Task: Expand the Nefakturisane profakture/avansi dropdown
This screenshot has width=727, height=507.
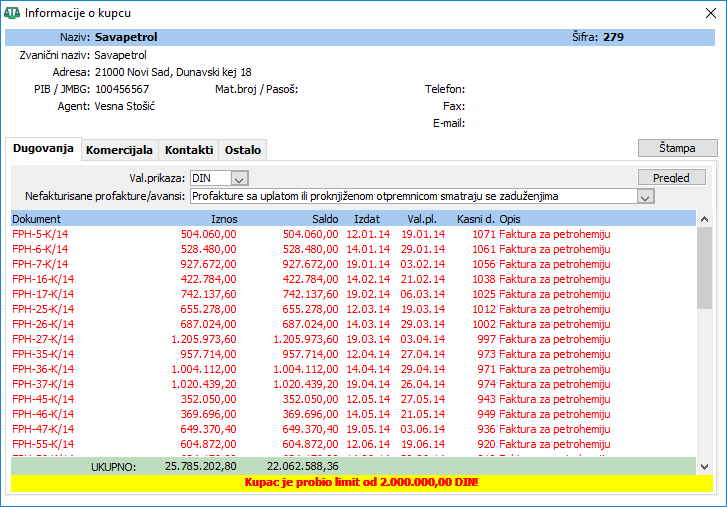Action: tap(645, 196)
